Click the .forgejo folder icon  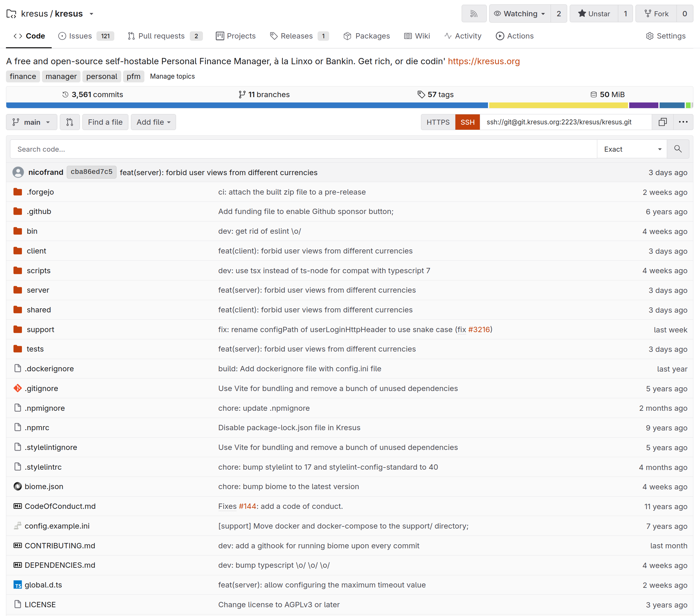(18, 192)
